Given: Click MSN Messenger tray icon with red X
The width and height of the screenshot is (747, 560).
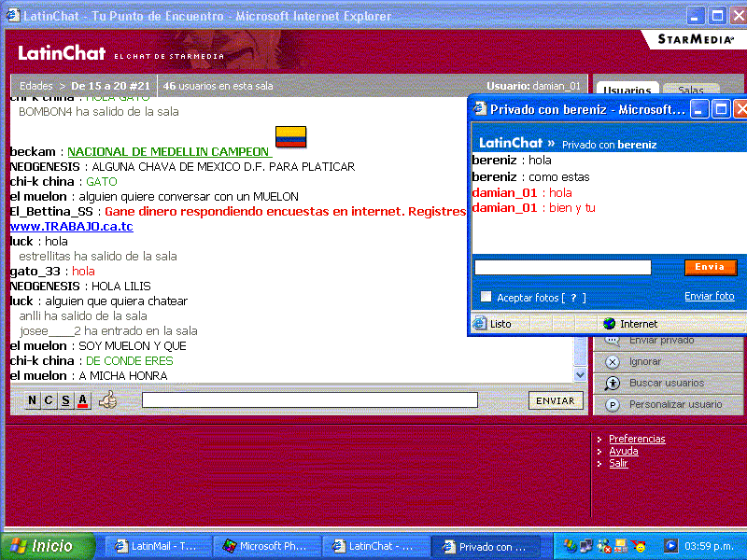Looking at the screenshot, I should pos(604,546).
